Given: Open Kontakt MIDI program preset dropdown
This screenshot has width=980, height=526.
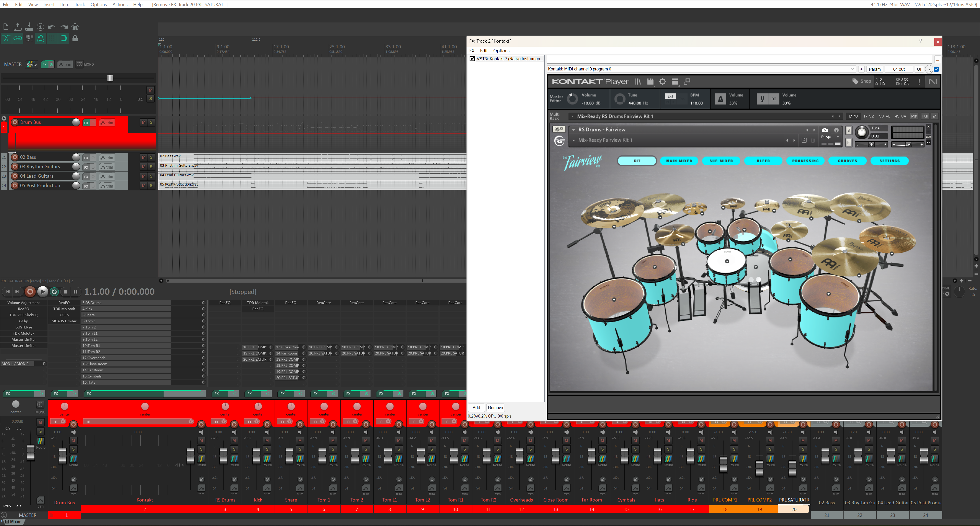Looking at the screenshot, I should (852, 69).
